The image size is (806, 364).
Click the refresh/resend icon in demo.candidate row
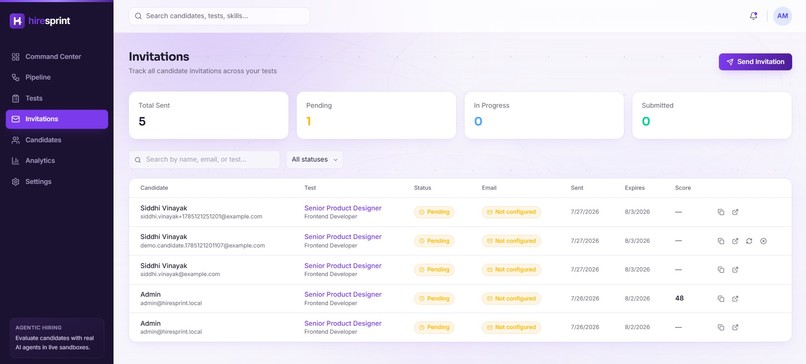pyautogui.click(x=749, y=241)
